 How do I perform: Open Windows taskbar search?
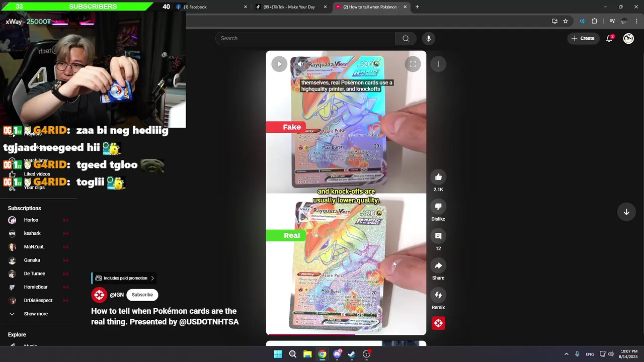click(x=292, y=354)
